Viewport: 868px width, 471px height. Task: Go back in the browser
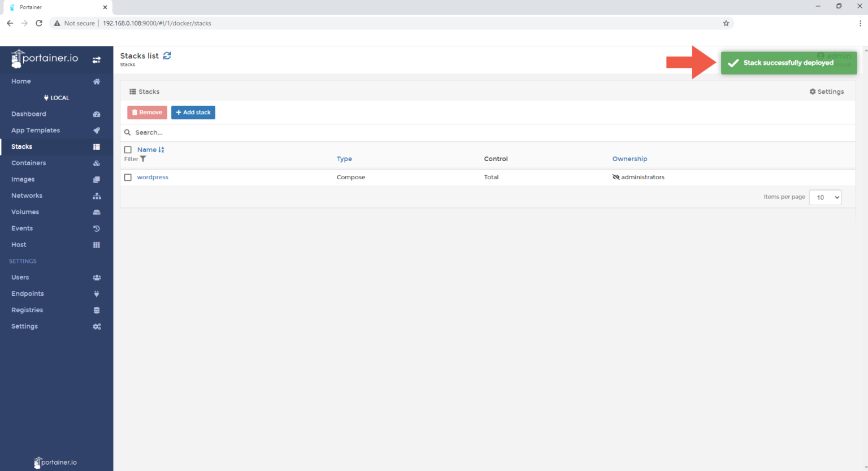coord(10,23)
